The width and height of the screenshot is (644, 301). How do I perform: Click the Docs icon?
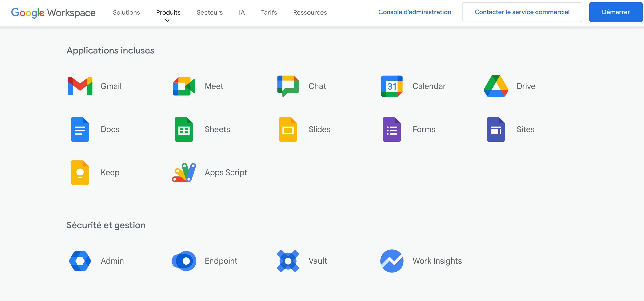pyautogui.click(x=80, y=129)
